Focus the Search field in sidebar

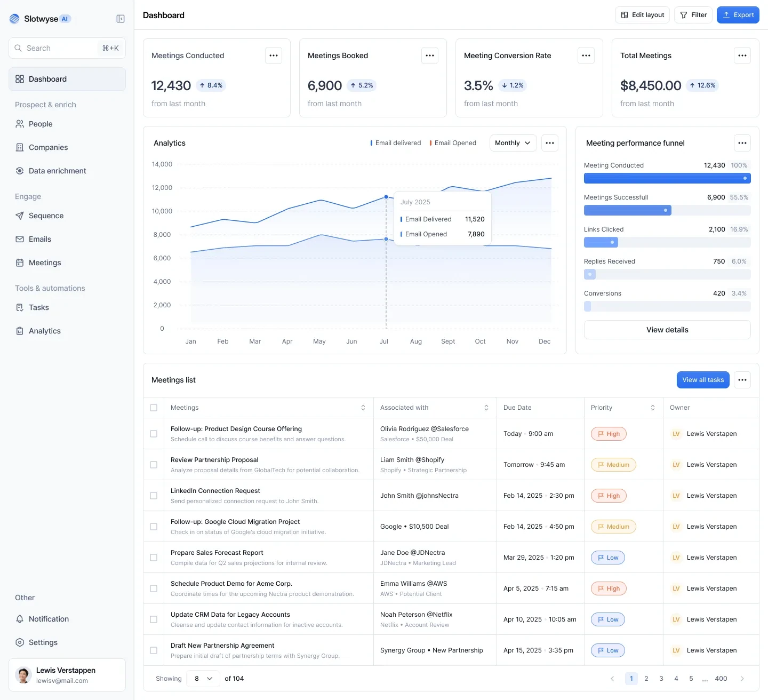pyautogui.click(x=67, y=48)
